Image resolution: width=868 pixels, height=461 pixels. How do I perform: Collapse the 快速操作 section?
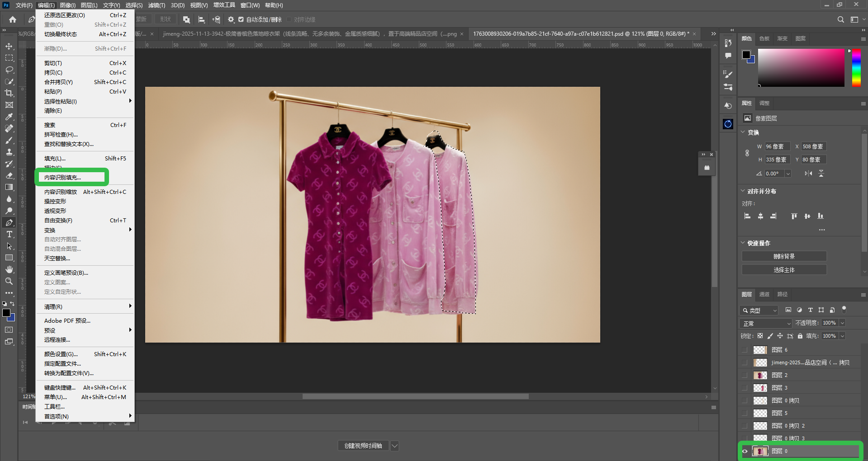(743, 243)
